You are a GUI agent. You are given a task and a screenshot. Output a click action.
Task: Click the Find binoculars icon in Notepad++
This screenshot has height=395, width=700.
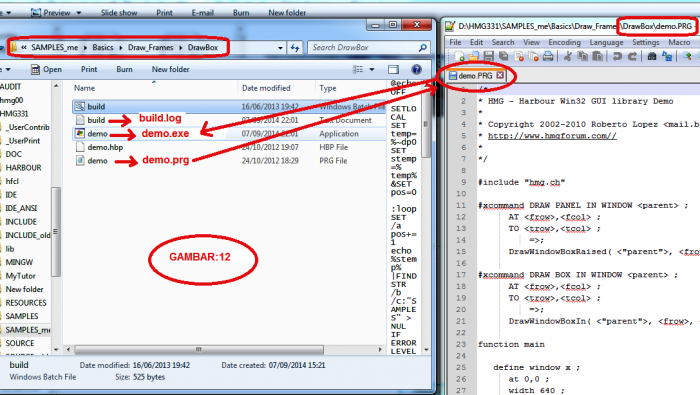pos(652,56)
